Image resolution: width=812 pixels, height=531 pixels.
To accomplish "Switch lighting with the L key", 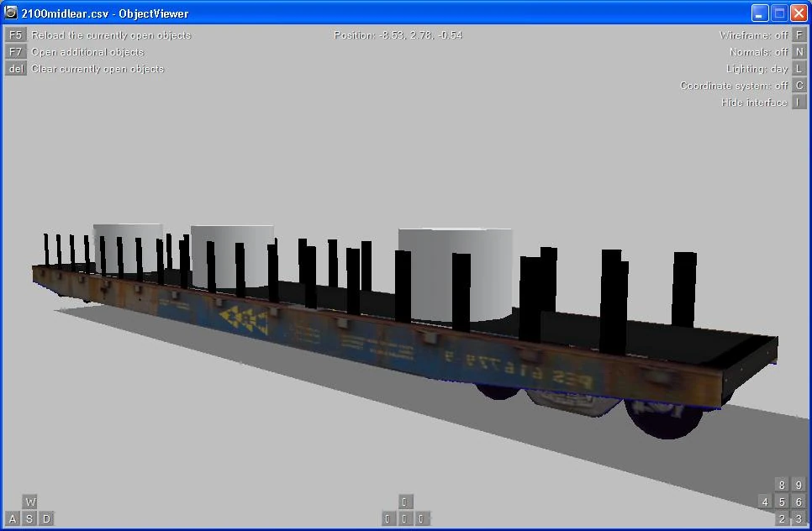I will click(x=799, y=68).
